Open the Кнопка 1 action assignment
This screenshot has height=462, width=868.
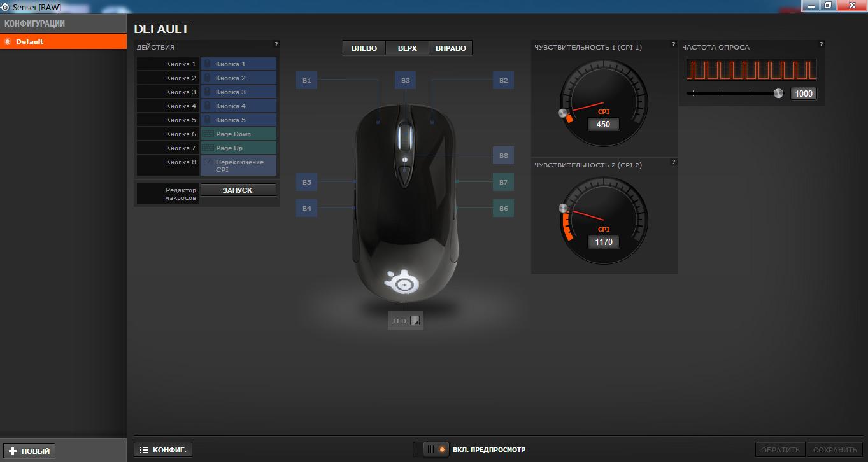238,64
